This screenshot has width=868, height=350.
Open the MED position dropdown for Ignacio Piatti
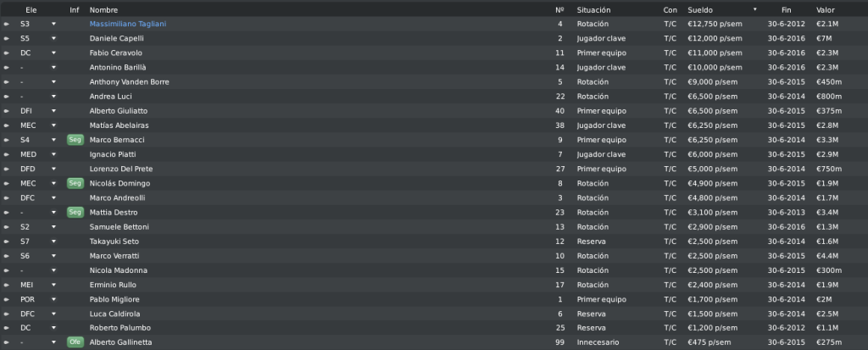(x=53, y=154)
